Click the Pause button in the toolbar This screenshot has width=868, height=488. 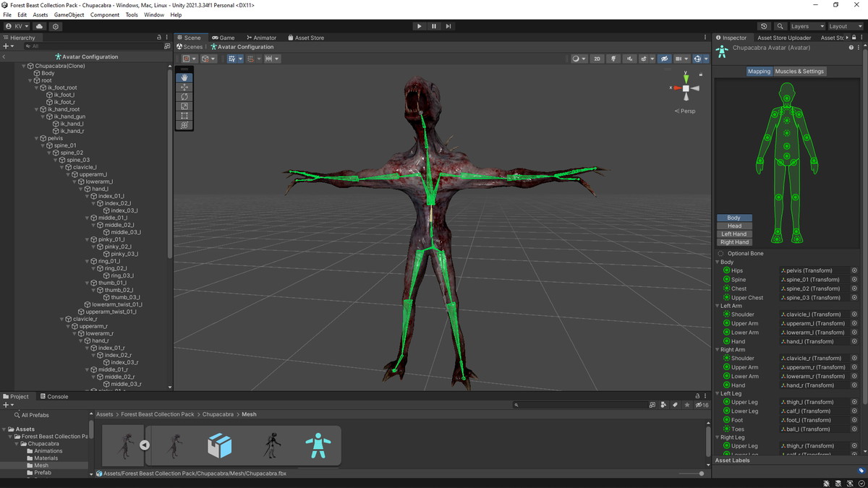click(x=434, y=26)
